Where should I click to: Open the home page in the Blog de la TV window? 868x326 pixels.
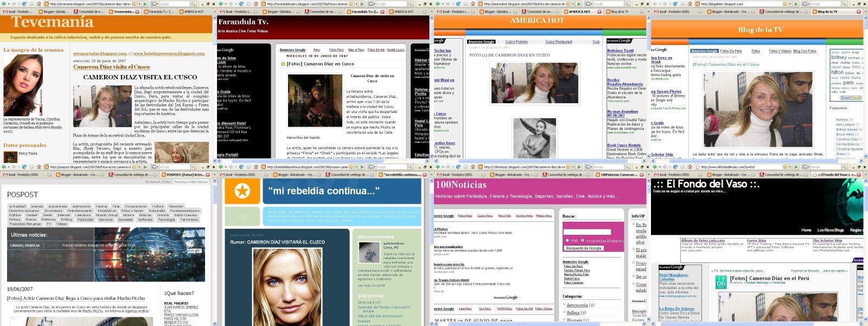(x=690, y=4)
